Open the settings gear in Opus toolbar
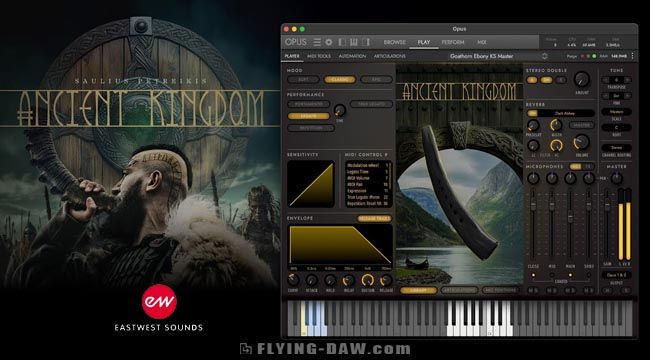Viewport: 650px width, 360px height. 329,42
